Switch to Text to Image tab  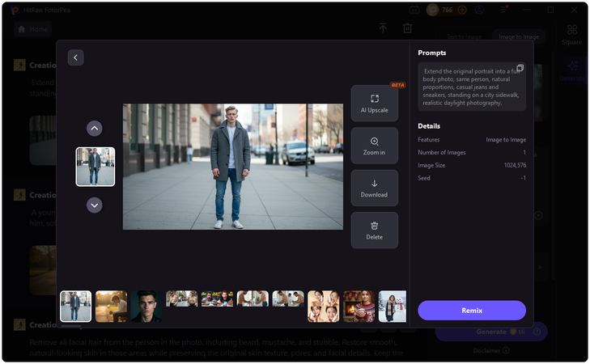point(464,36)
